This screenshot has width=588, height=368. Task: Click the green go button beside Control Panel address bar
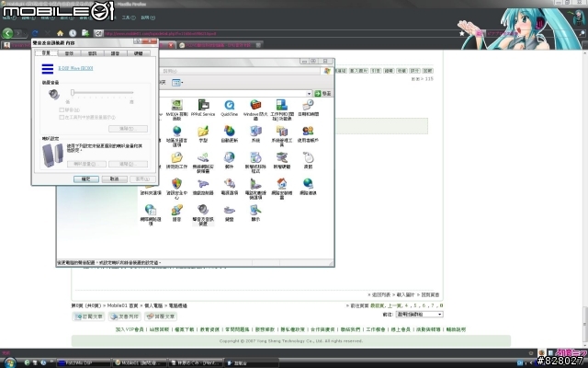pyautogui.click(x=322, y=94)
